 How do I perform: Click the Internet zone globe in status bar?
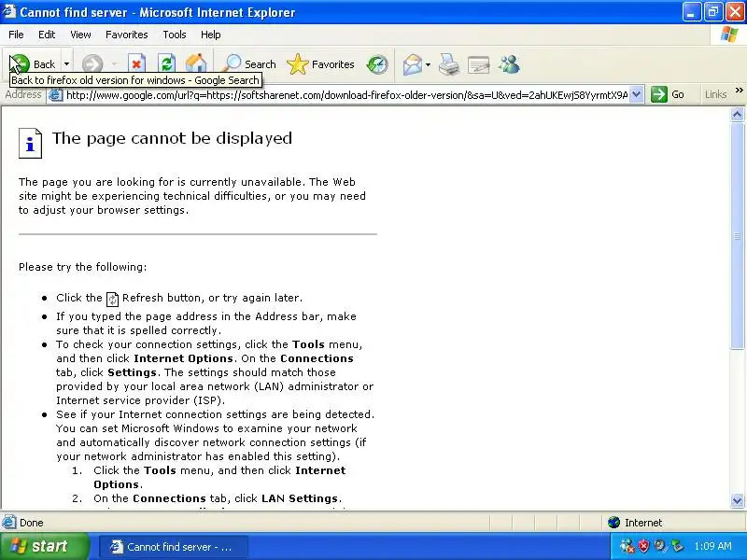[x=613, y=523]
